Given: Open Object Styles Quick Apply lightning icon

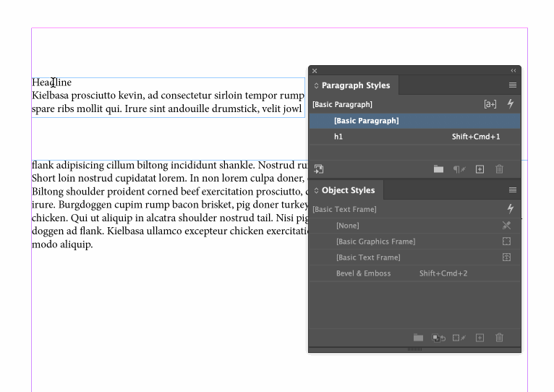Looking at the screenshot, I should coord(511,209).
